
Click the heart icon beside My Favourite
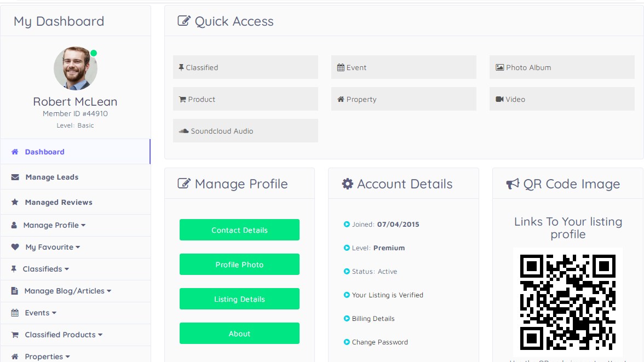coord(15,247)
